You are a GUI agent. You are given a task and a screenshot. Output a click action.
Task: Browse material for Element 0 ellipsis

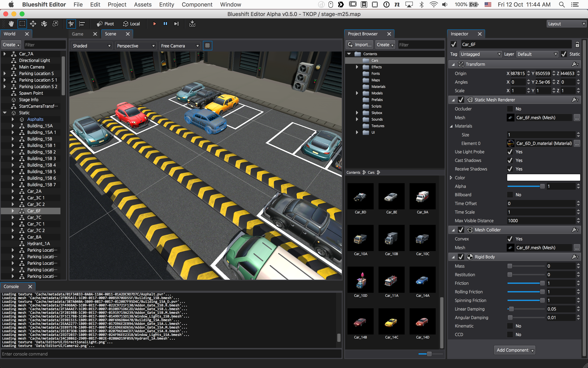click(x=577, y=143)
